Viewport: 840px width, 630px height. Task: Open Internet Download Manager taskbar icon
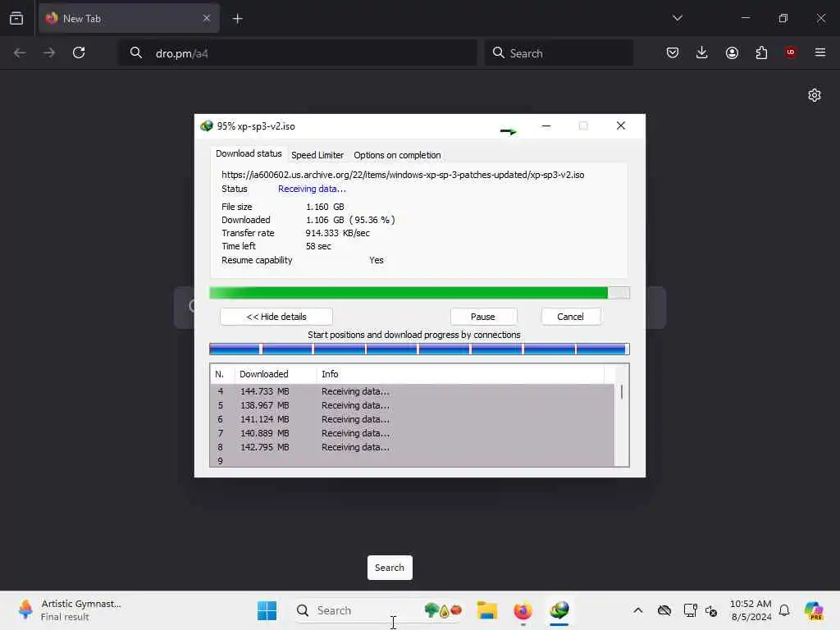[x=559, y=610]
